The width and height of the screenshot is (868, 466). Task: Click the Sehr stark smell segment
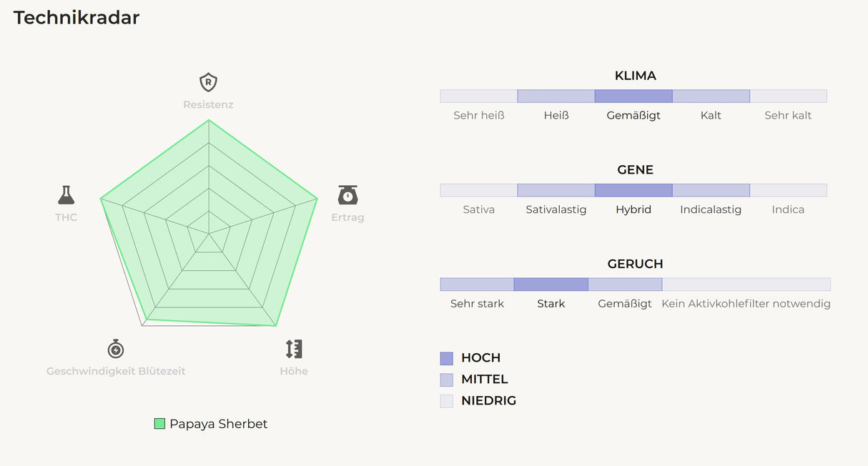pos(477,284)
